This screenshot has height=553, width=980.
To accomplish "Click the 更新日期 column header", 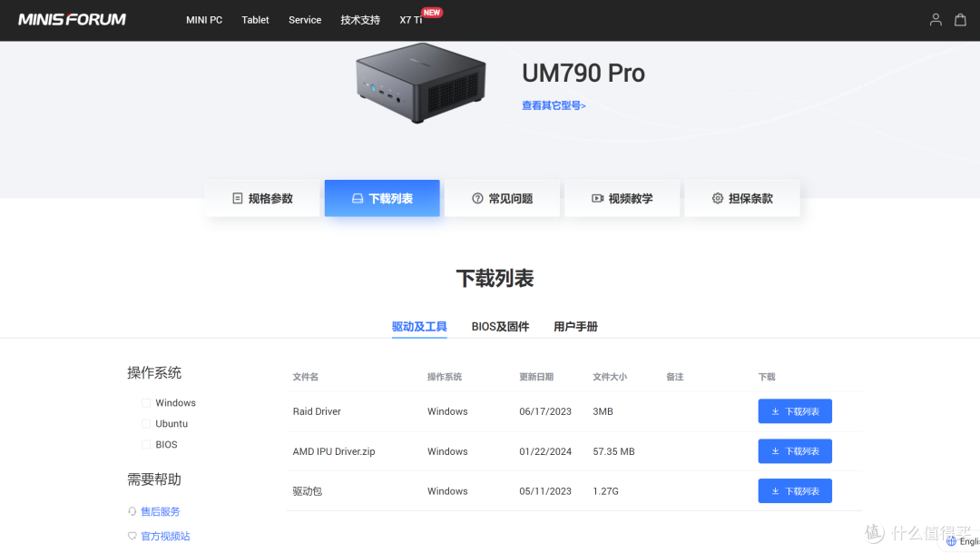I will pyautogui.click(x=536, y=377).
